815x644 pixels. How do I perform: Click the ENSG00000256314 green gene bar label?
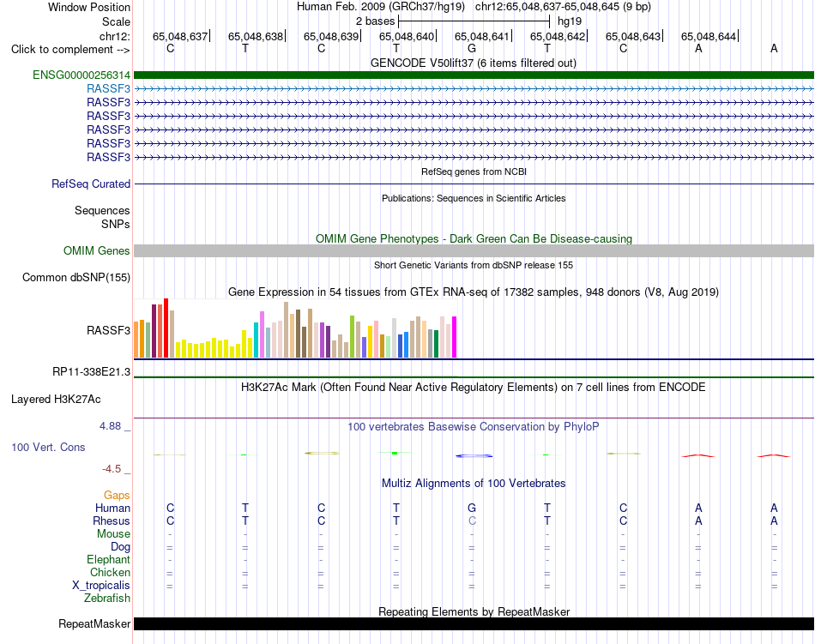[81, 75]
